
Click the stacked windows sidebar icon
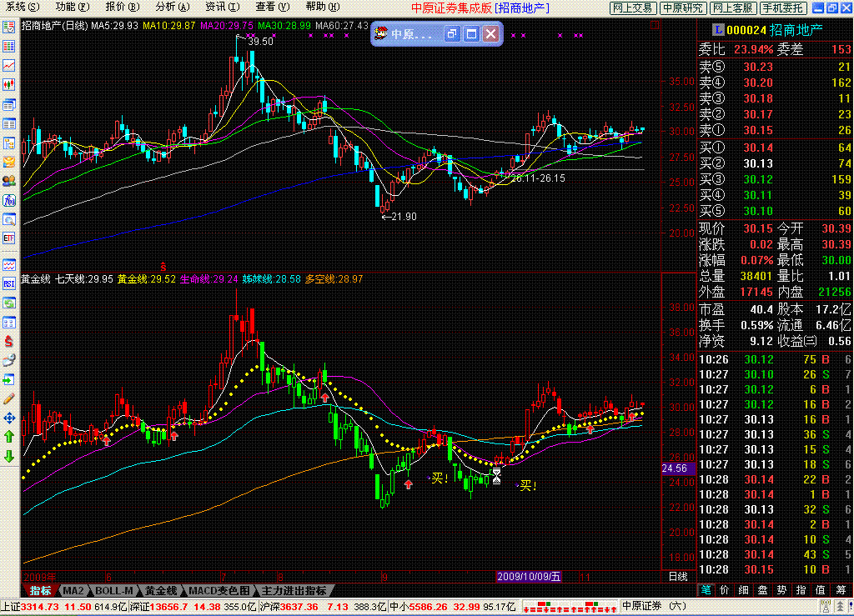coord(8,104)
